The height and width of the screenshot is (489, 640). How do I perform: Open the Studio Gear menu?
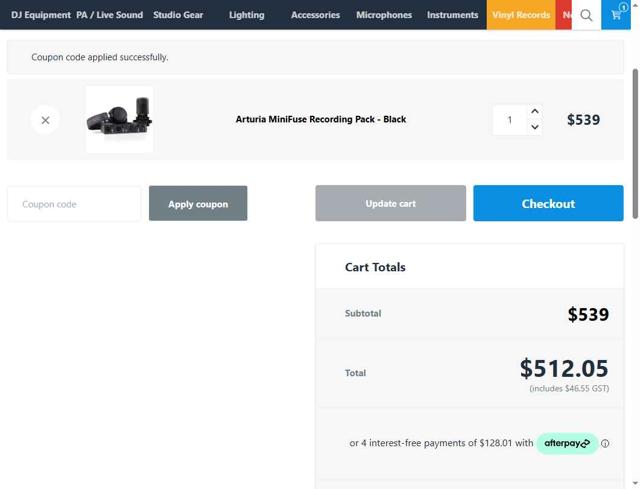coord(178,15)
